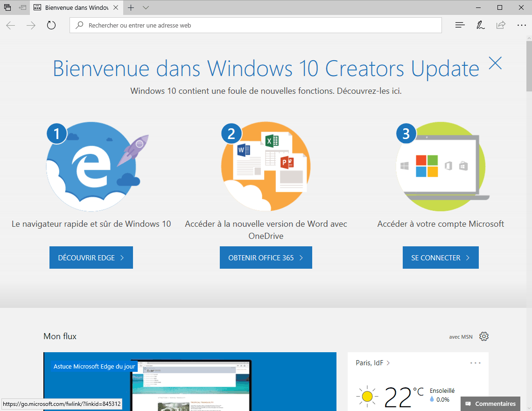
Task: Click the Commentaires feedback button
Action: pos(490,404)
